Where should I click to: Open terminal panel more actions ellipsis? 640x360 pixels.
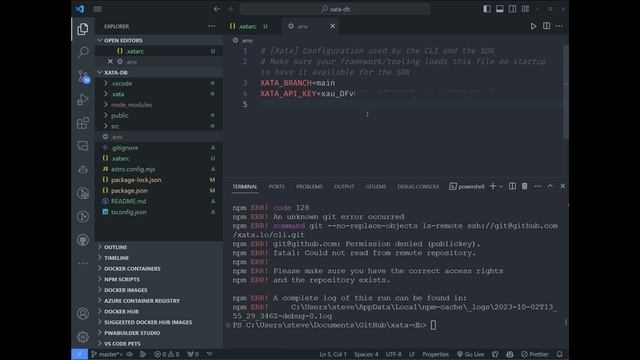click(x=538, y=187)
